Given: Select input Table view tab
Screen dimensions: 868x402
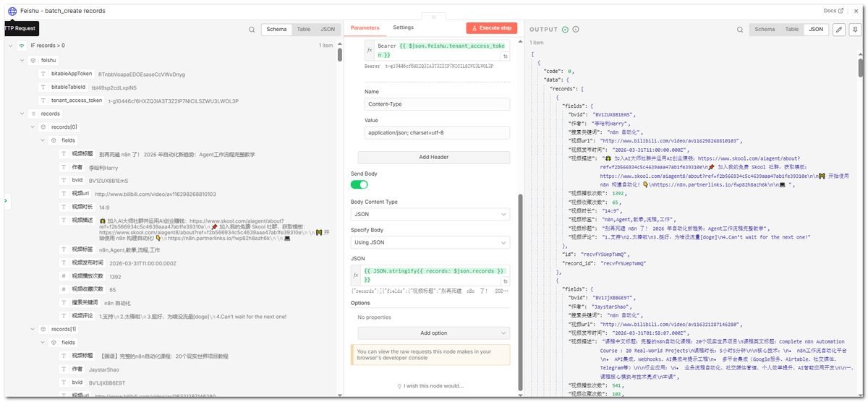Looking at the screenshot, I should pos(304,30).
